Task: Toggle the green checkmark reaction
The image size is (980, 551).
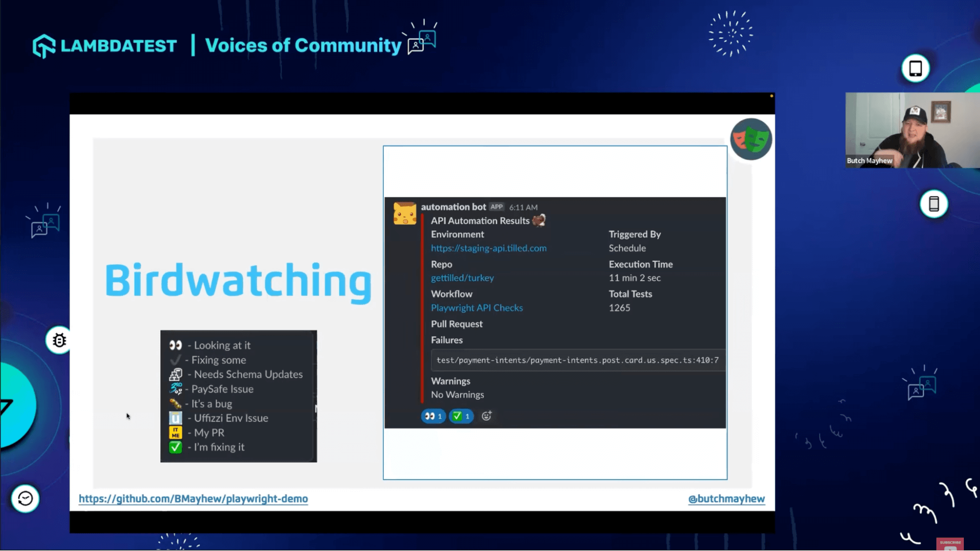Action: pos(461,416)
